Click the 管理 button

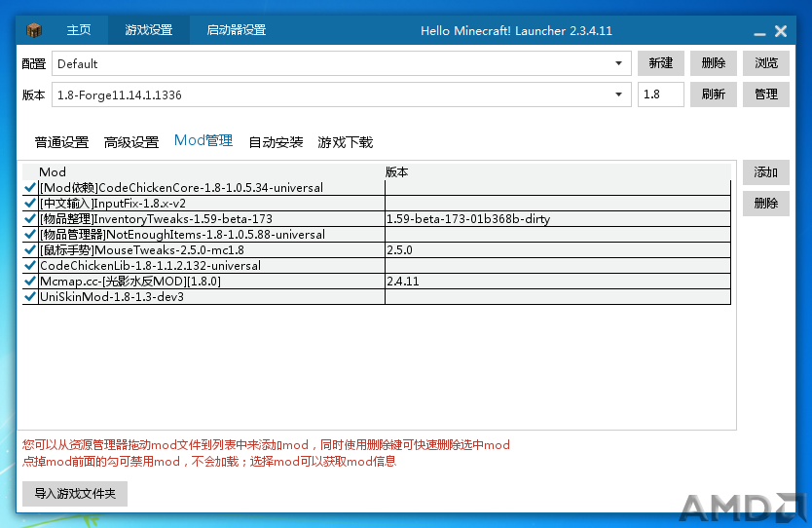click(766, 94)
